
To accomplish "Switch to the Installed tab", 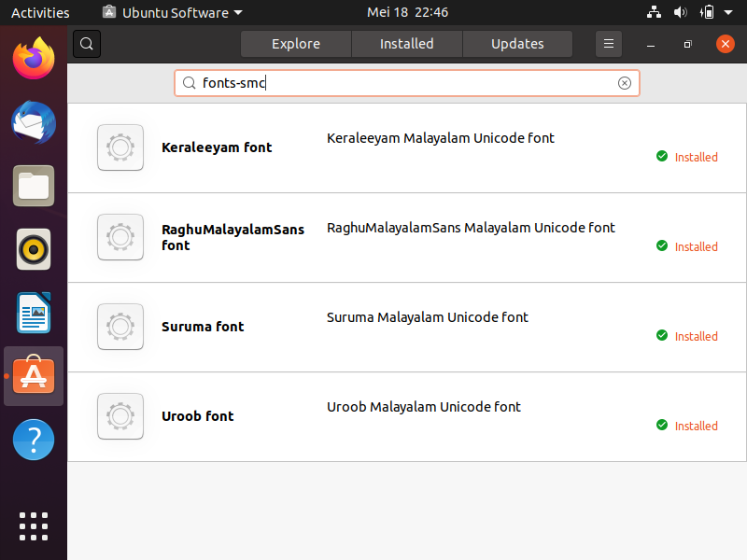I will click(x=406, y=44).
